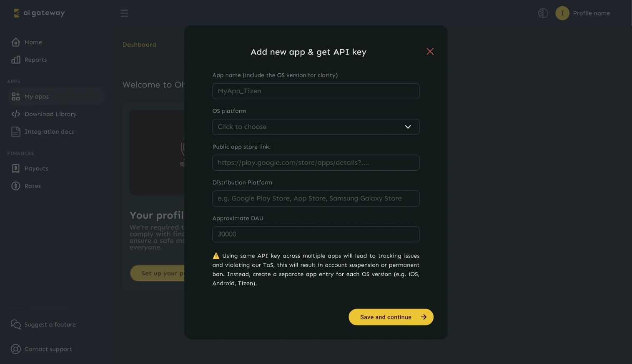Click the Rates dollar icon
The image size is (632, 364).
tap(16, 186)
